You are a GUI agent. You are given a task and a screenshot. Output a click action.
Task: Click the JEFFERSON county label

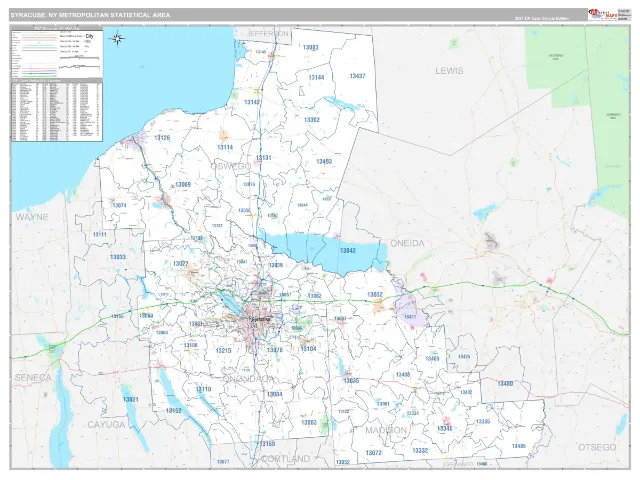(267, 33)
